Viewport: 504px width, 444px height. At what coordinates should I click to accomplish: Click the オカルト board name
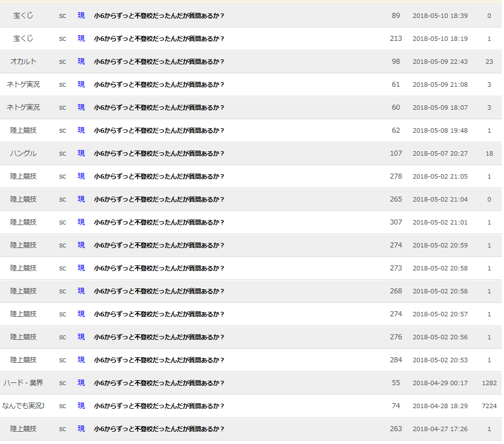(23, 62)
